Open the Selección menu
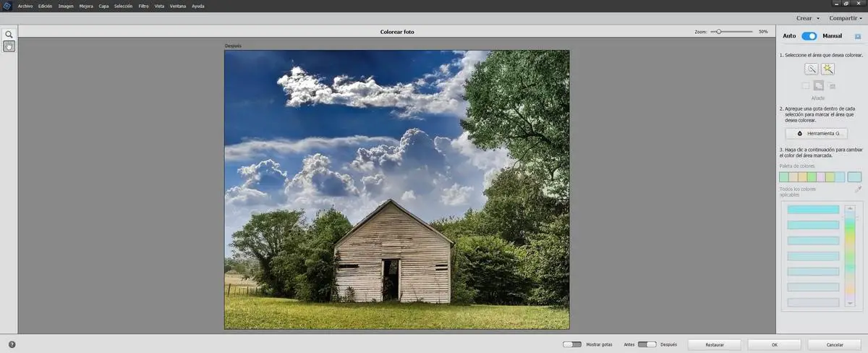Image resolution: width=868 pixels, height=353 pixels. click(124, 6)
